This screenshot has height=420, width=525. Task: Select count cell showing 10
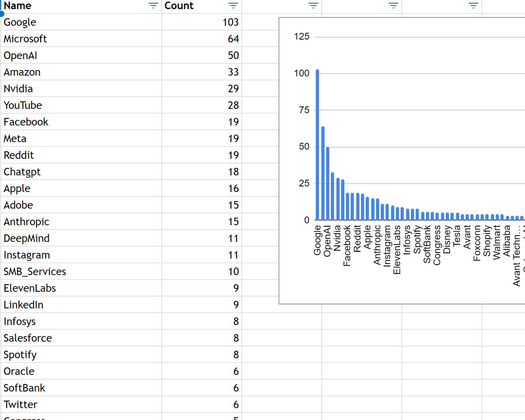coord(202,272)
